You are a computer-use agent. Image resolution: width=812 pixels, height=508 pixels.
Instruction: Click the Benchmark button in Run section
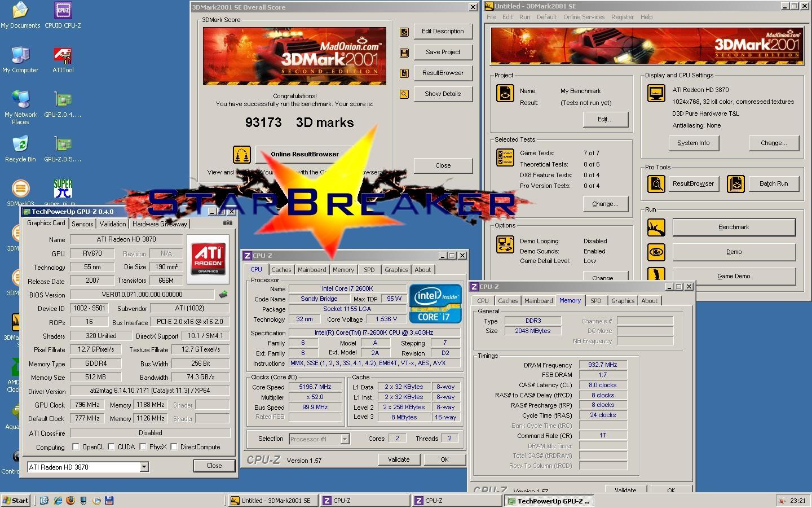(734, 227)
